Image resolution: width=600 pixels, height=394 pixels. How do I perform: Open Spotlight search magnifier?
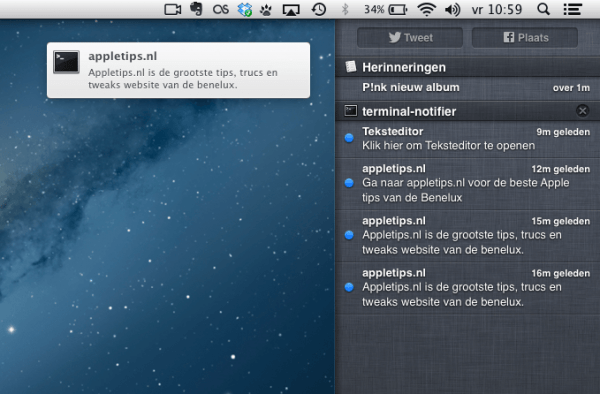[x=543, y=9]
